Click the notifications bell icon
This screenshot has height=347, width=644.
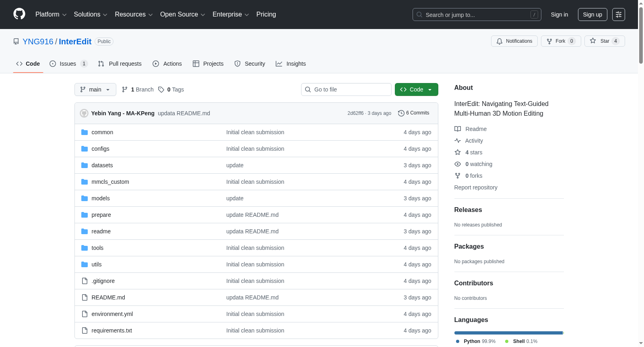500,41
